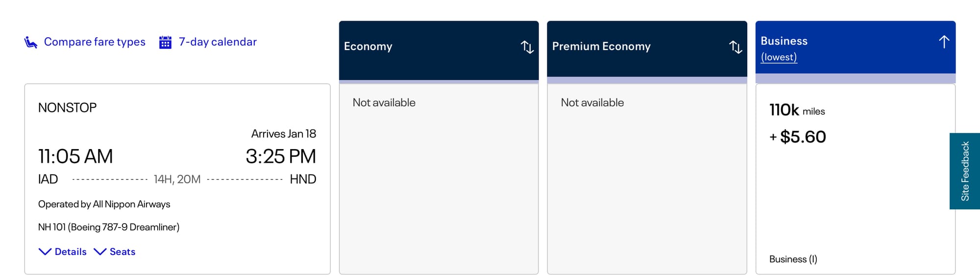This screenshot has height=280, width=980.
Task: Click the NH 101 Boeing 787-9 flight text
Action: 109,227
